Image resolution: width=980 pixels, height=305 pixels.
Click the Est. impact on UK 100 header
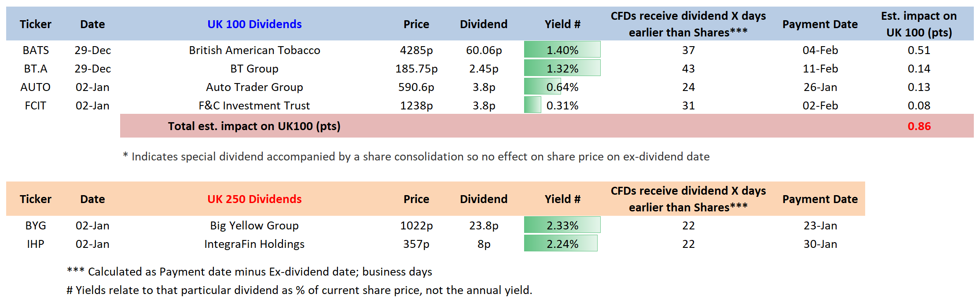(919, 24)
